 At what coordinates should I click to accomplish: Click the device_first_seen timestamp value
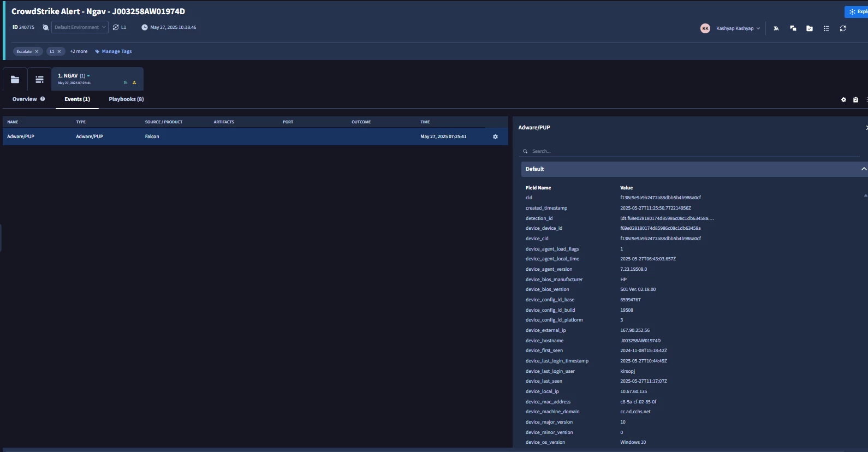pyautogui.click(x=644, y=350)
